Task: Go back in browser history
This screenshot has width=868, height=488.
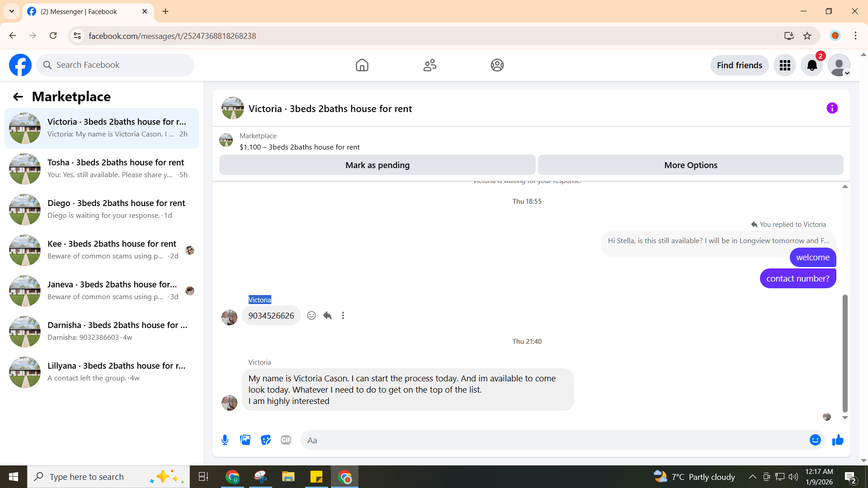Action: pyautogui.click(x=12, y=36)
